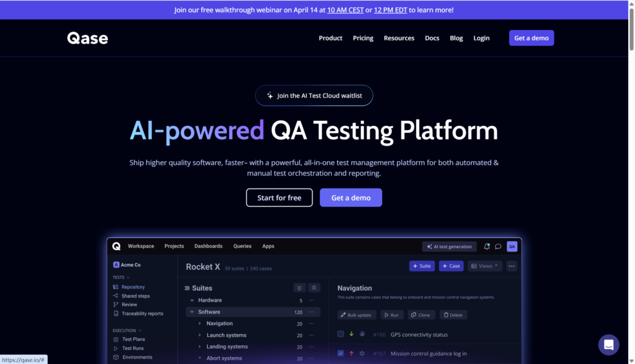Click the comment bubble icon in preview
Screen dimensions: 635x364
point(498,246)
